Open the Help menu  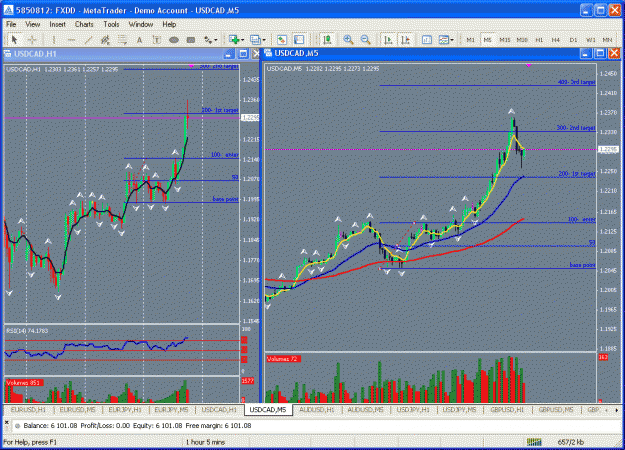point(169,24)
